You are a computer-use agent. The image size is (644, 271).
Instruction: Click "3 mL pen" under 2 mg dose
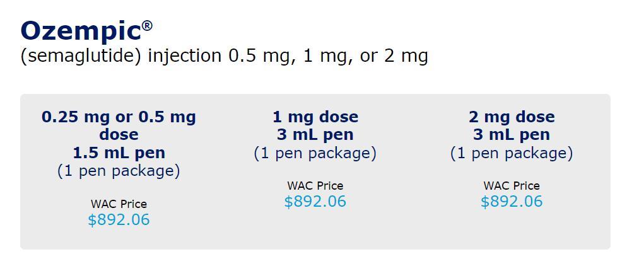(512, 134)
